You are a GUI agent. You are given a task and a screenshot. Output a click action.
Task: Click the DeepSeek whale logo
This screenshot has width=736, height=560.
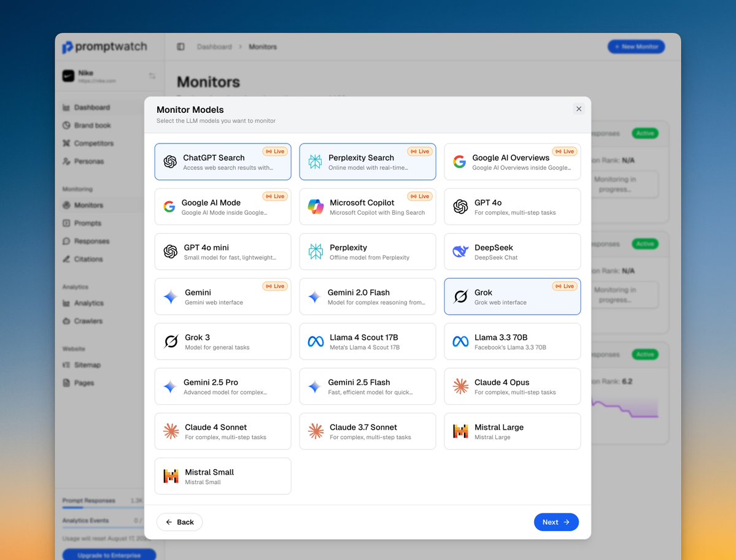(460, 251)
